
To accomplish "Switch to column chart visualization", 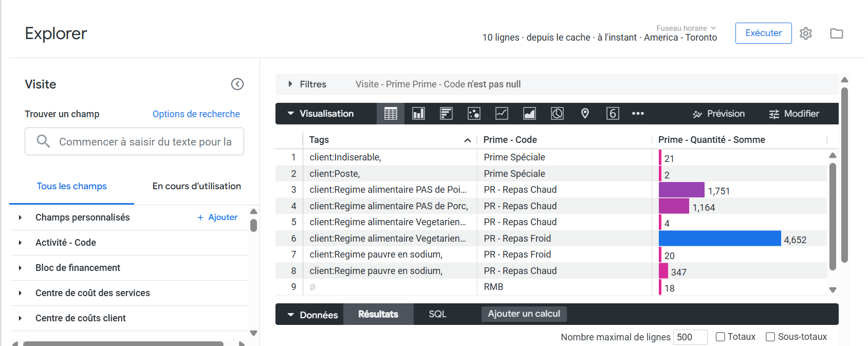I will (418, 114).
